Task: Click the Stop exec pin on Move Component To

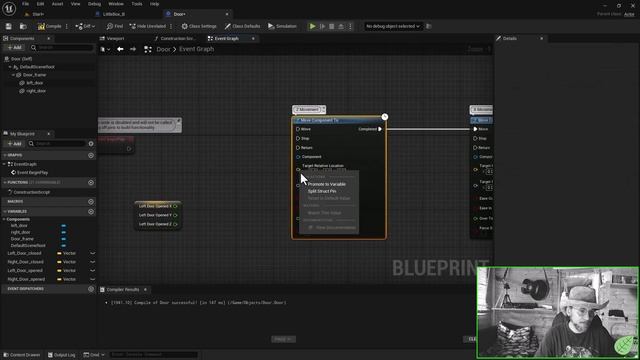Action: [298, 138]
